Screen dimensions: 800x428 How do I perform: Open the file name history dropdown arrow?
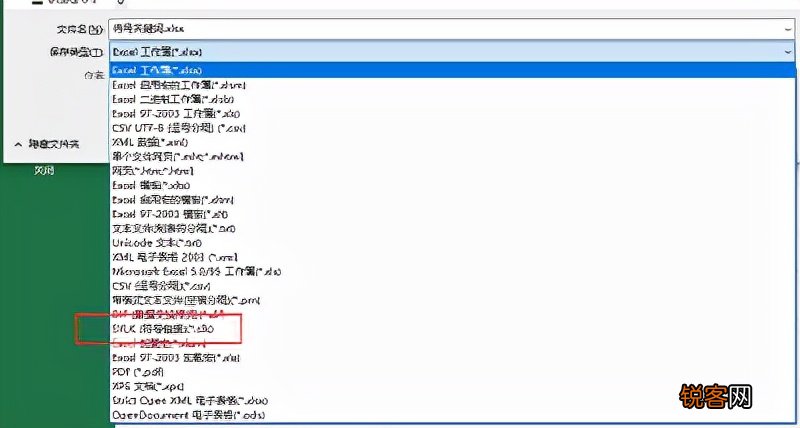point(788,30)
